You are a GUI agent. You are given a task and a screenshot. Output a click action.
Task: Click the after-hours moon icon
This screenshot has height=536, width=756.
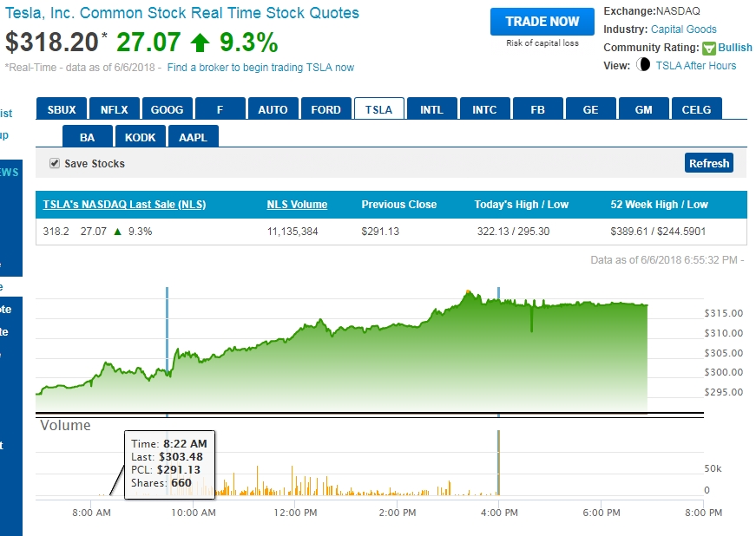tap(643, 64)
